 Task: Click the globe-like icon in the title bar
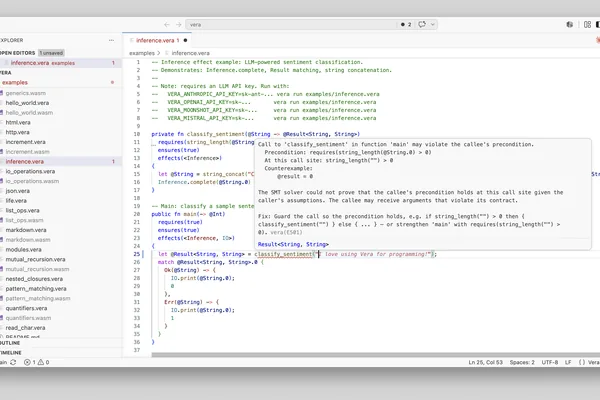click(570, 24)
